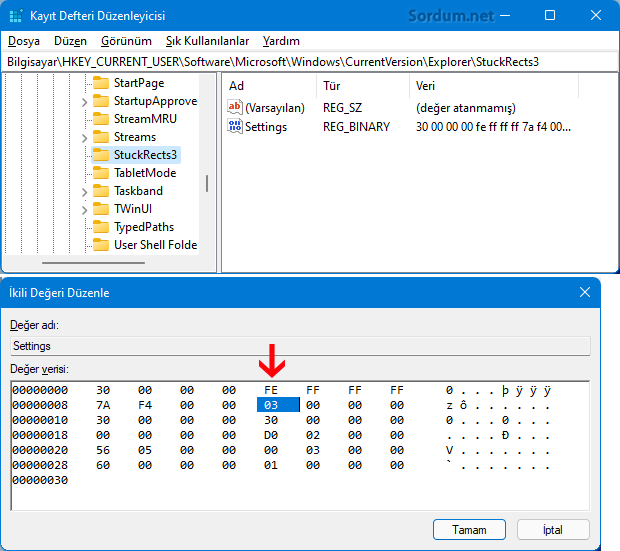This screenshot has height=551, width=620.
Task: Select the Streams folder icon
Action: [x=101, y=137]
